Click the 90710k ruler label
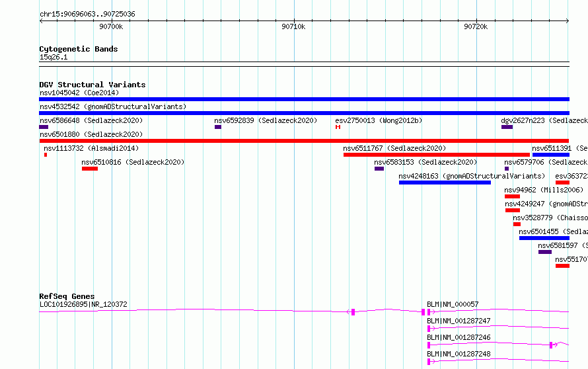 click(x=293, y=26)
